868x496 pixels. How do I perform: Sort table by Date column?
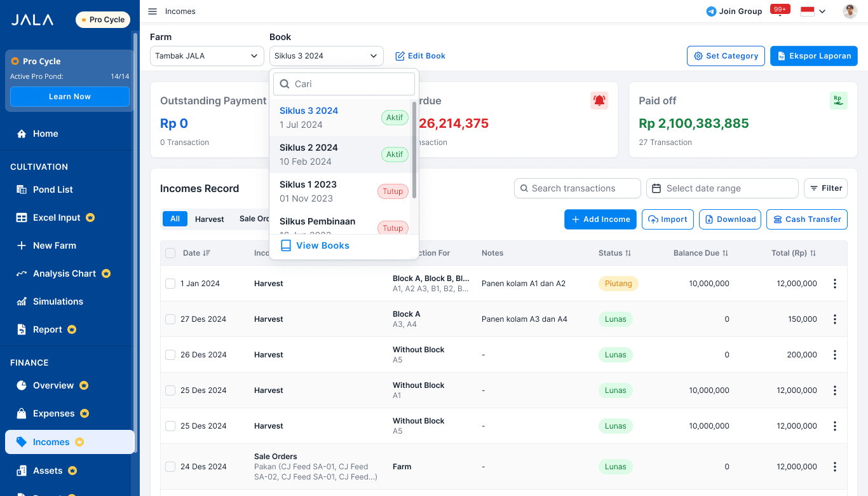[x=207, y=253]
